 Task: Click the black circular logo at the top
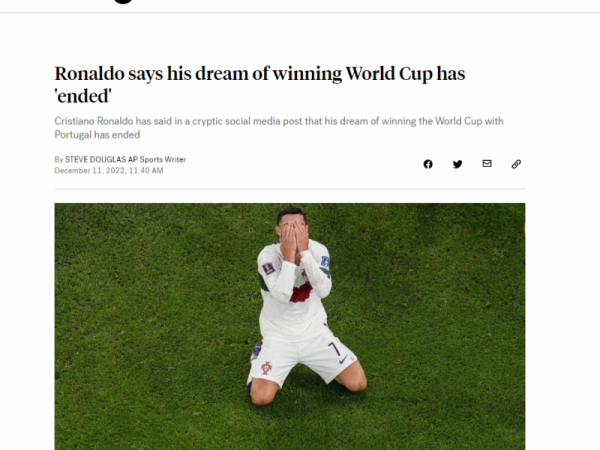(123, 2)
